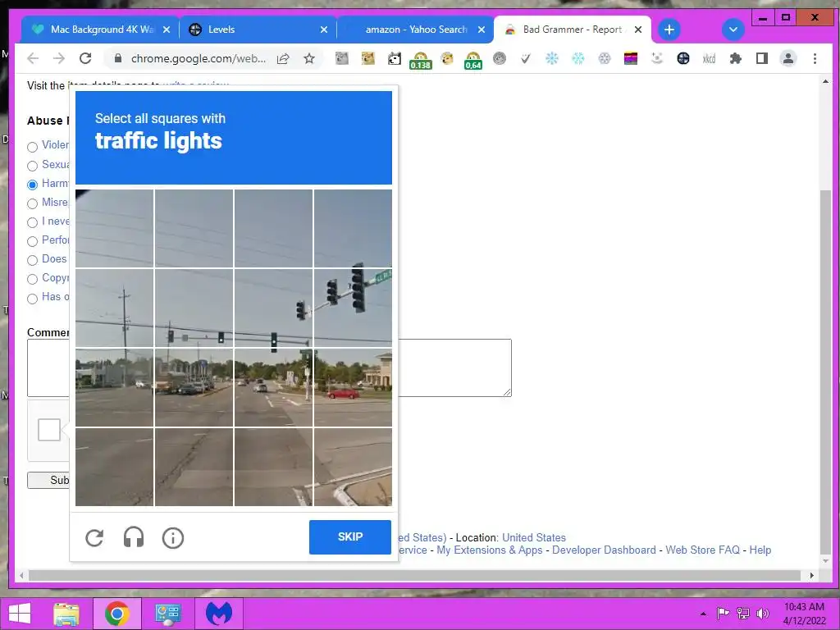Open the xkcd extension
This screenshot has height=630, width=840.
[x=709, y=58]
